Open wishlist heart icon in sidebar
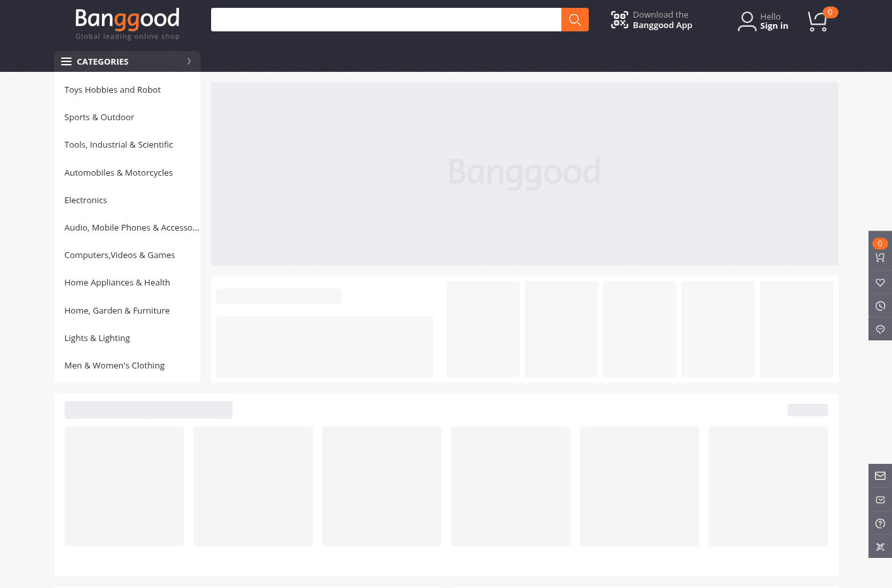The image size is (892, 588). pyautogui.click(x=880, y=282)
